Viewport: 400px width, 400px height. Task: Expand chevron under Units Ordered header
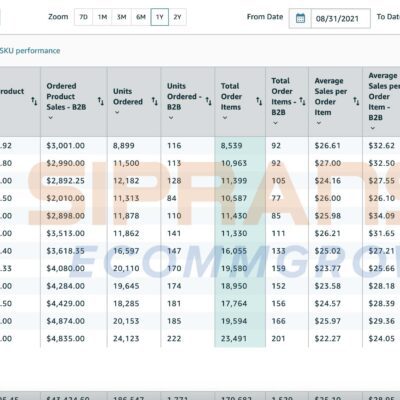click(117, 112)
